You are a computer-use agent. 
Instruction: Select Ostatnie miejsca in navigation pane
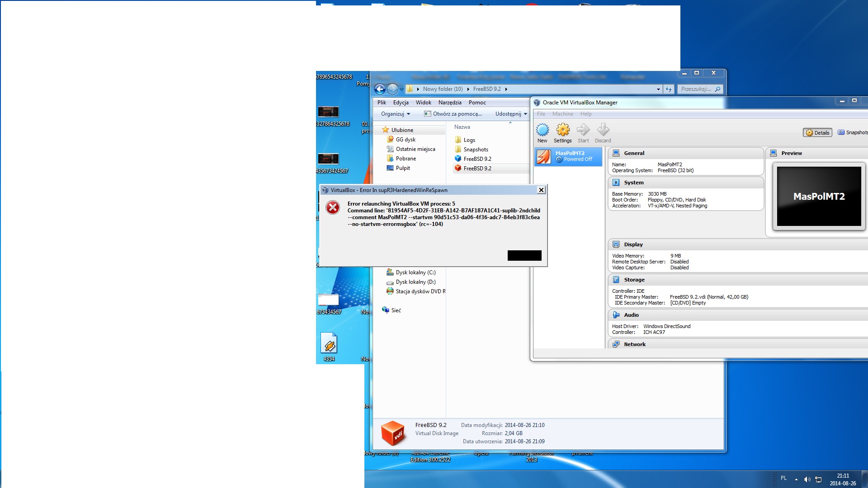click(x=411, y=149)
